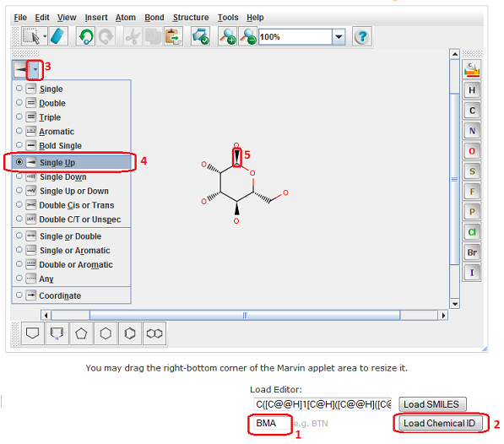Viewport: 504px width, 444px height.
Task: Select the S atom button
Action: (x=472, y=171)
